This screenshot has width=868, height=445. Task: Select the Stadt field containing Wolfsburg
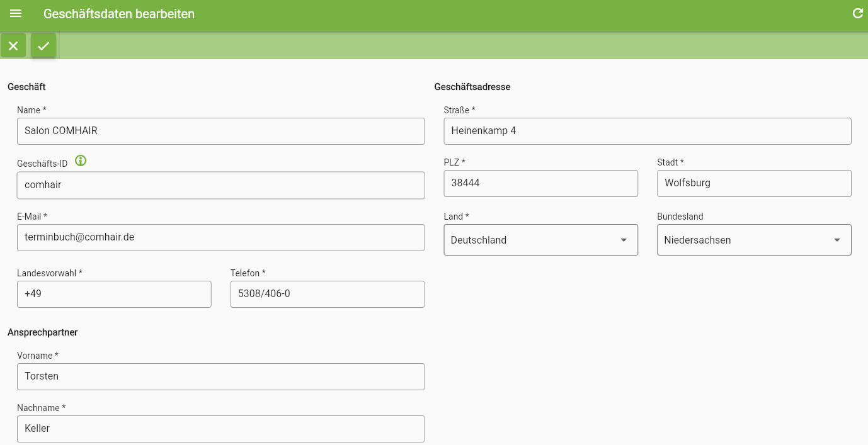pyautogui.click(x=754, y=183)
